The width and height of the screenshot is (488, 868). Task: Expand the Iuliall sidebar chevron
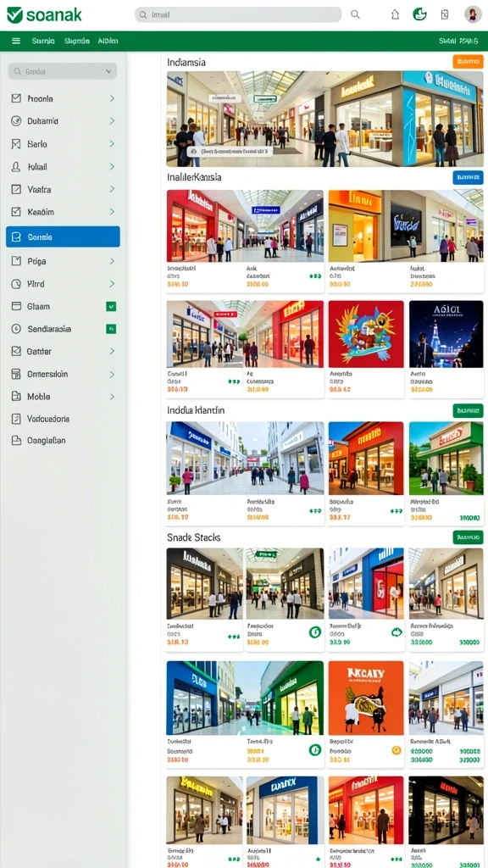click(x=112, y=167)
